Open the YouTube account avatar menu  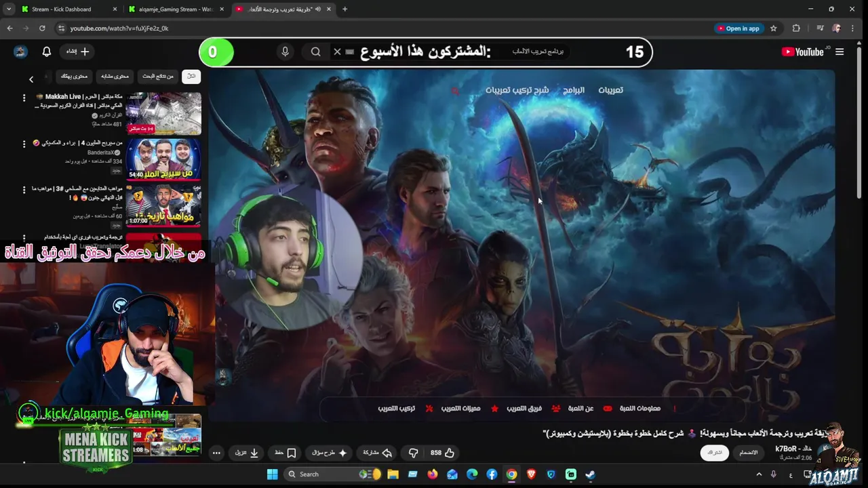(x=20, y=52)
